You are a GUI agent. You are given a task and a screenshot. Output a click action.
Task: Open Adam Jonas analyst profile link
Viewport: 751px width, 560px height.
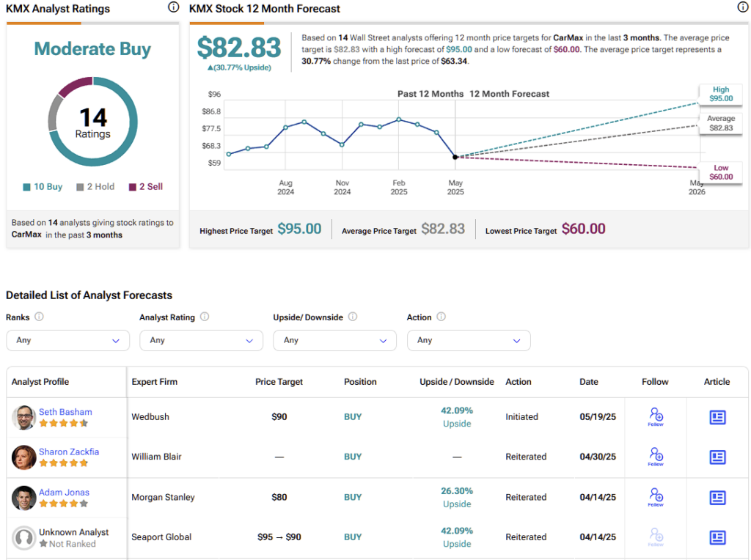(65, 492)
